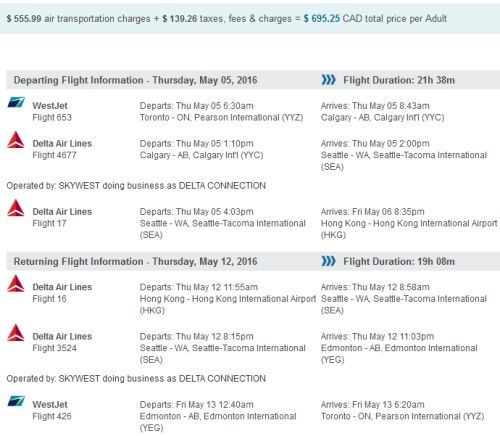500x436 pixels.
Task: Click Flight Duration: 21h 38m text
Action: coord(399,80)
